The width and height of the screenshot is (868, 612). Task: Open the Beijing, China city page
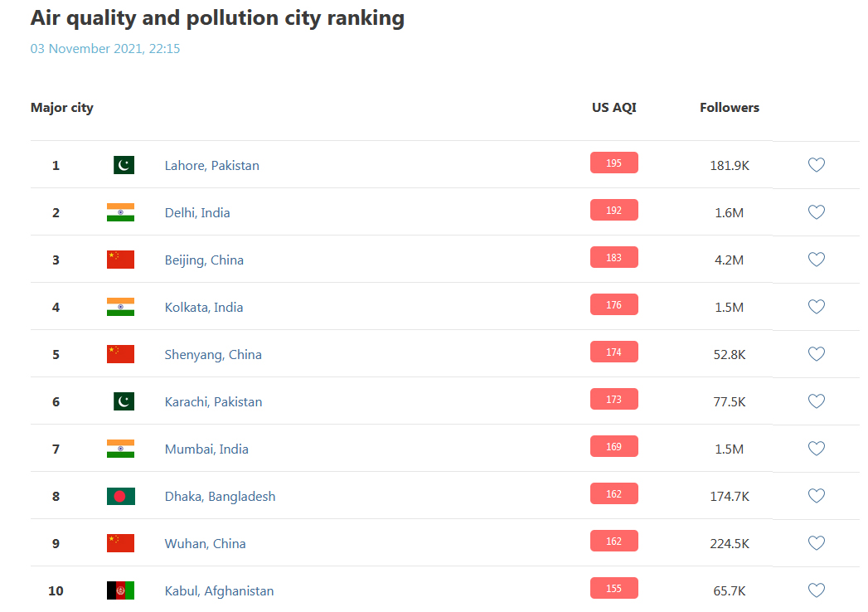coord(204,260)
